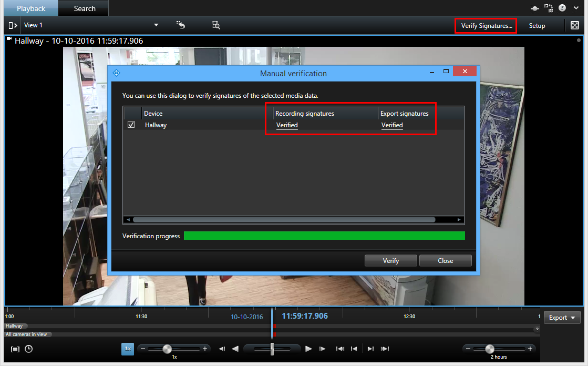
Task: Uncheck the Hallway device checkbox
Action: [131, 125]
